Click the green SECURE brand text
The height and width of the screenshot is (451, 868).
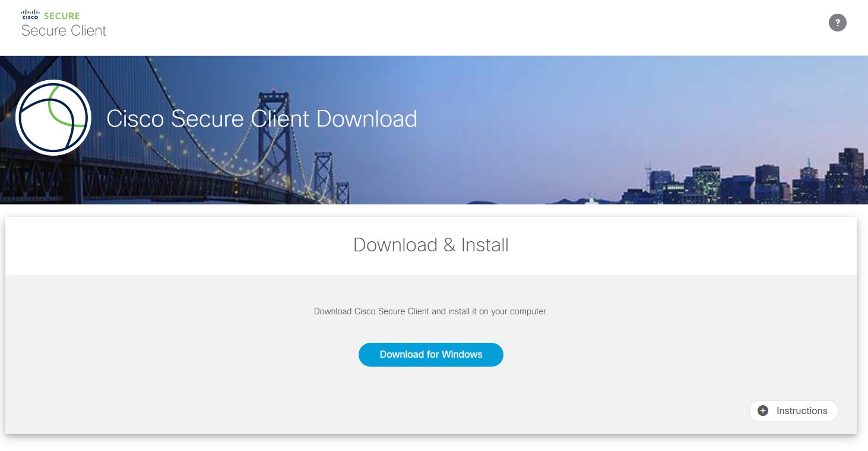(62, 16)
